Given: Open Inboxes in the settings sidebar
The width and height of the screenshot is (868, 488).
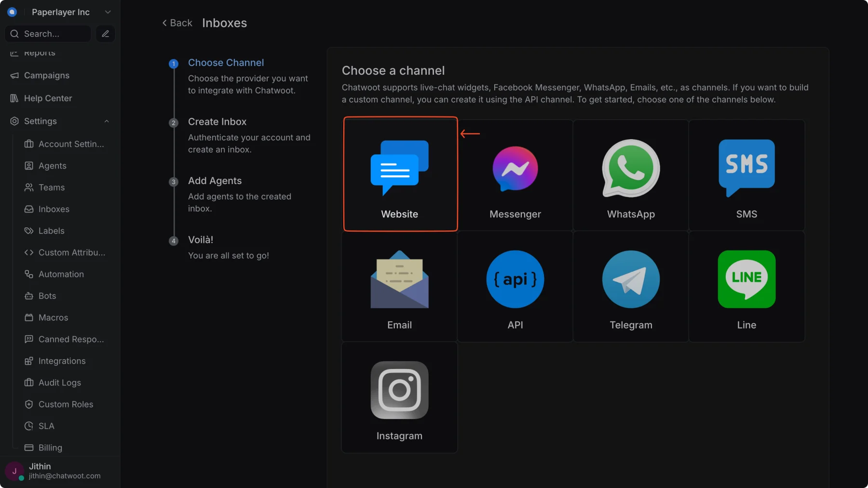Looking at the screenshot, I should (54, 209).
